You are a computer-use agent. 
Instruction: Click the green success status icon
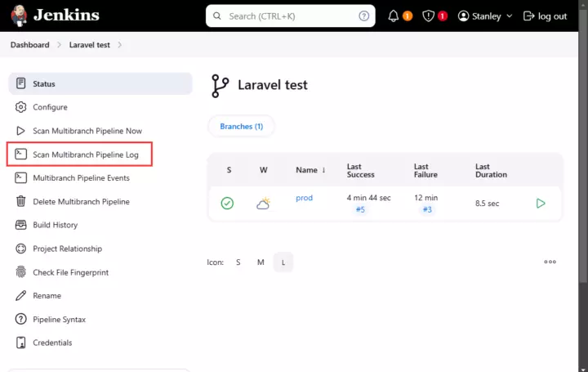click(227, 203)
